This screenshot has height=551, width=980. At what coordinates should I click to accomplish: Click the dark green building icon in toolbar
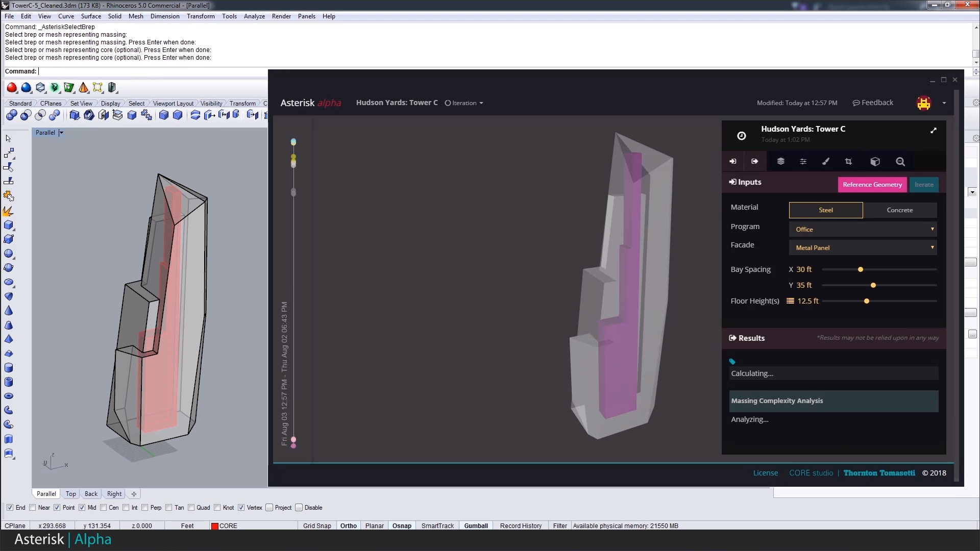click(112, 88)
